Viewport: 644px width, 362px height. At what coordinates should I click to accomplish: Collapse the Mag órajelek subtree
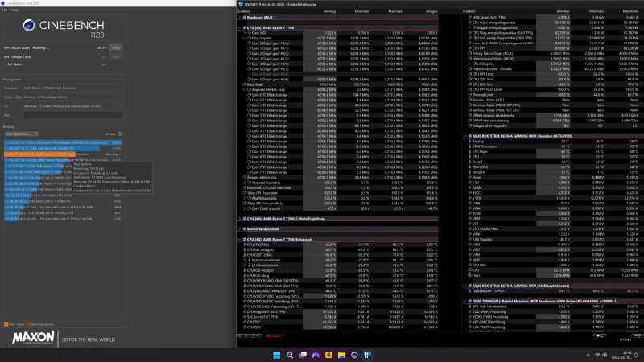[245, 38]
